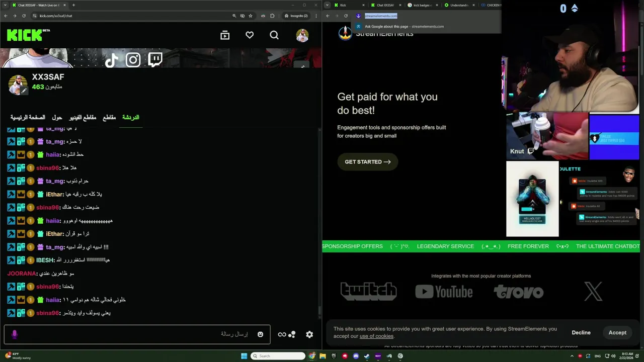Viewport: 644px width, 362px height.
Task: Reload the kick.com chat page
Action: pos(24,16)
